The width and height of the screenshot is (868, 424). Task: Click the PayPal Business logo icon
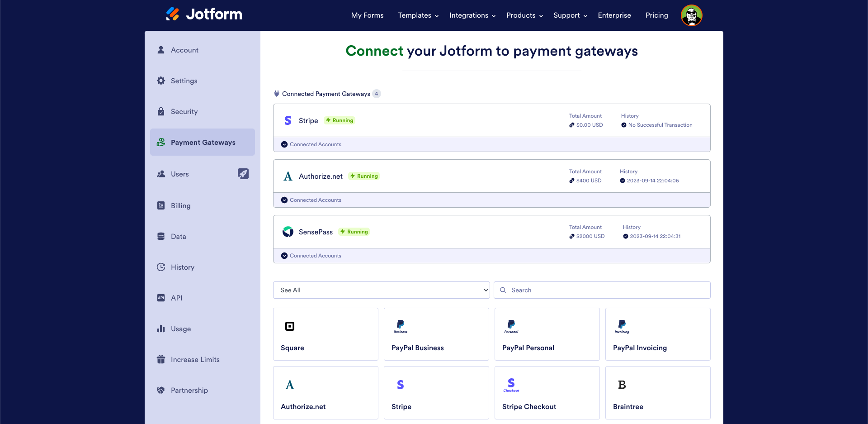pyautogui.click(x=401, y=327)
